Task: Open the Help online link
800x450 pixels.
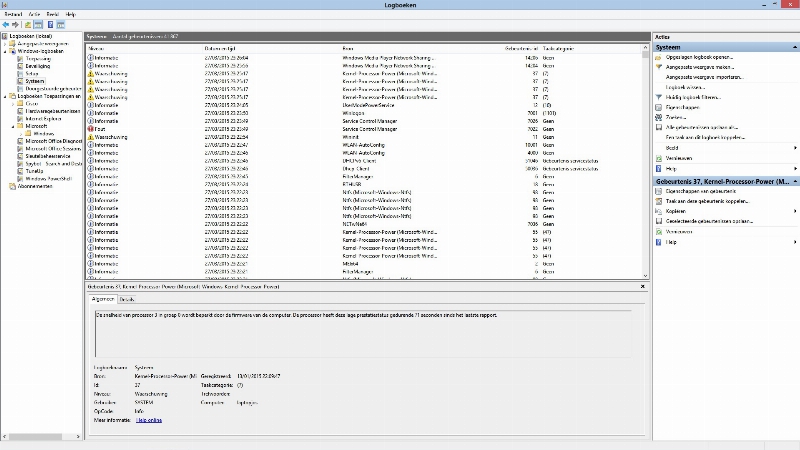Action: coord(148,420)
